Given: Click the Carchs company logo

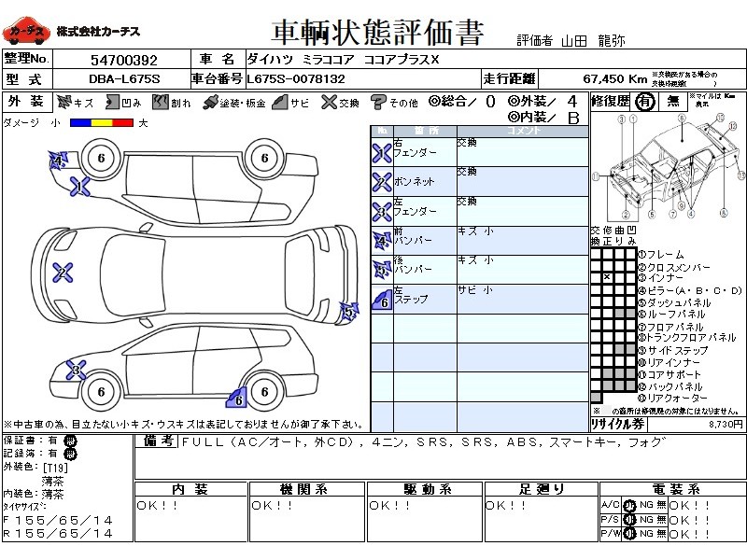Looking at the screenshot, I should (26, 31).
